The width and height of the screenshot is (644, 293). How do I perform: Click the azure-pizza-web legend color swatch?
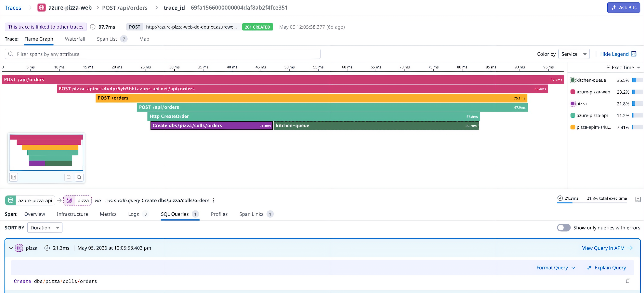[573, 92]
